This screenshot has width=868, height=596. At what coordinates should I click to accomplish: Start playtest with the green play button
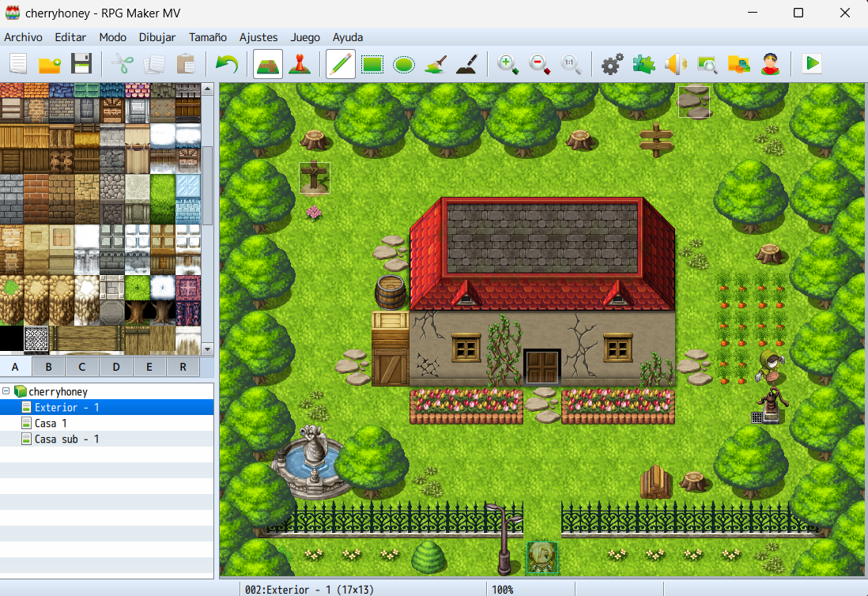click(812, 64)
